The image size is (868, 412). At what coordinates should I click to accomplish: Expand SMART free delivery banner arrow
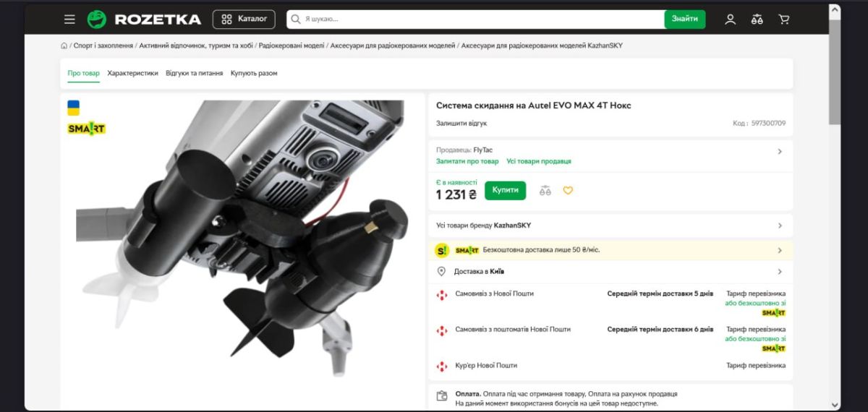point(780,250)
